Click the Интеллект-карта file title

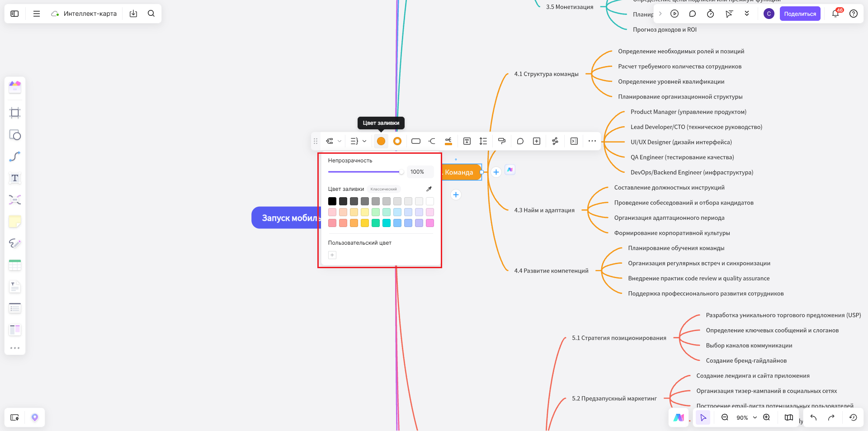click(x=90, y=14)
